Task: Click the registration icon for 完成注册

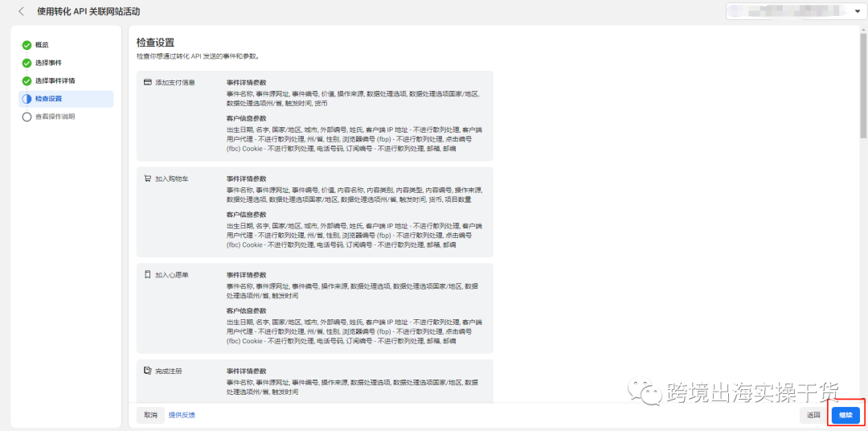Action: point(147,371)
